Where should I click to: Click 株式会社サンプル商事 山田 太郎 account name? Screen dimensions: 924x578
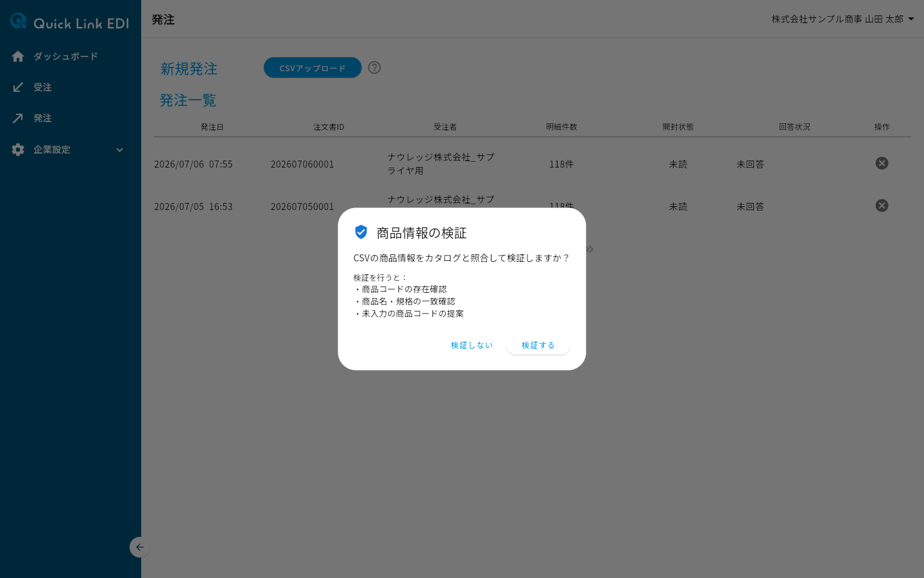click(837, 19)
